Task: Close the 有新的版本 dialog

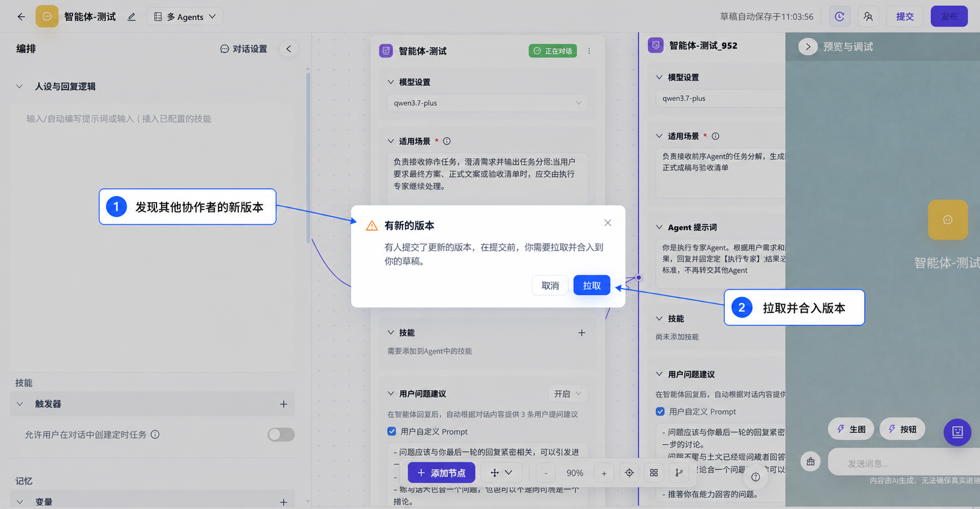Action: click(608, 223)
